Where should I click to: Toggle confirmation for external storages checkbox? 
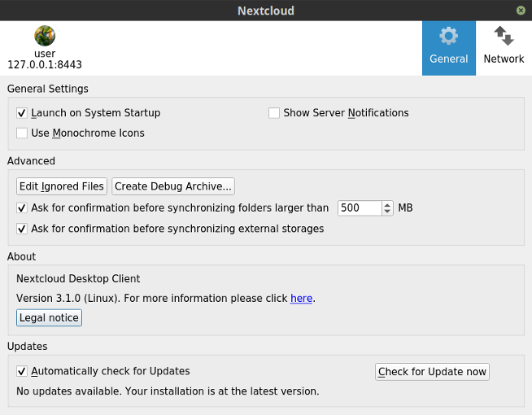22,229
